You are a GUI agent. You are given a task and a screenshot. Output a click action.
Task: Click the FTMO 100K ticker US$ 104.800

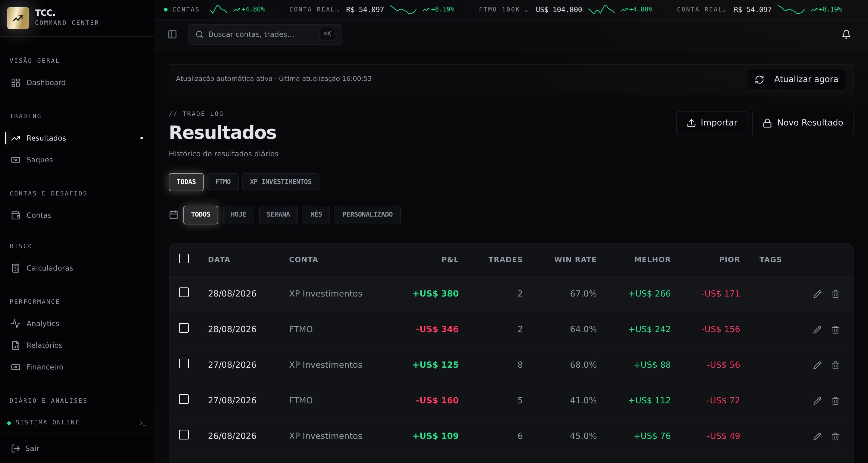tap(565, 9)
